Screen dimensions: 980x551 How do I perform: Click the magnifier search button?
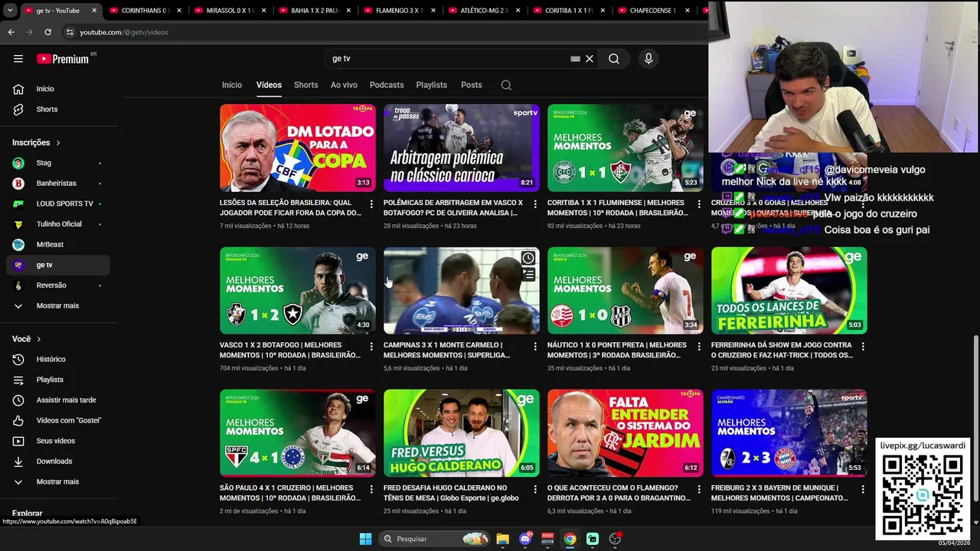coord(614,58)
